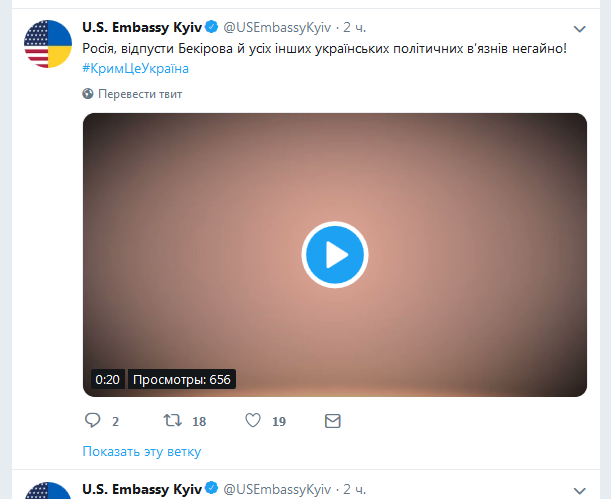
Task: Open the #КримЦеУкраїна hashtag
Action: 135,68
